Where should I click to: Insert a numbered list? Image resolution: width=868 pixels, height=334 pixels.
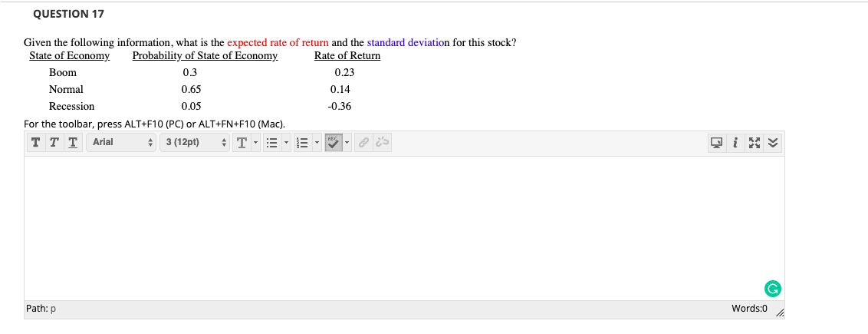(301, 142)
